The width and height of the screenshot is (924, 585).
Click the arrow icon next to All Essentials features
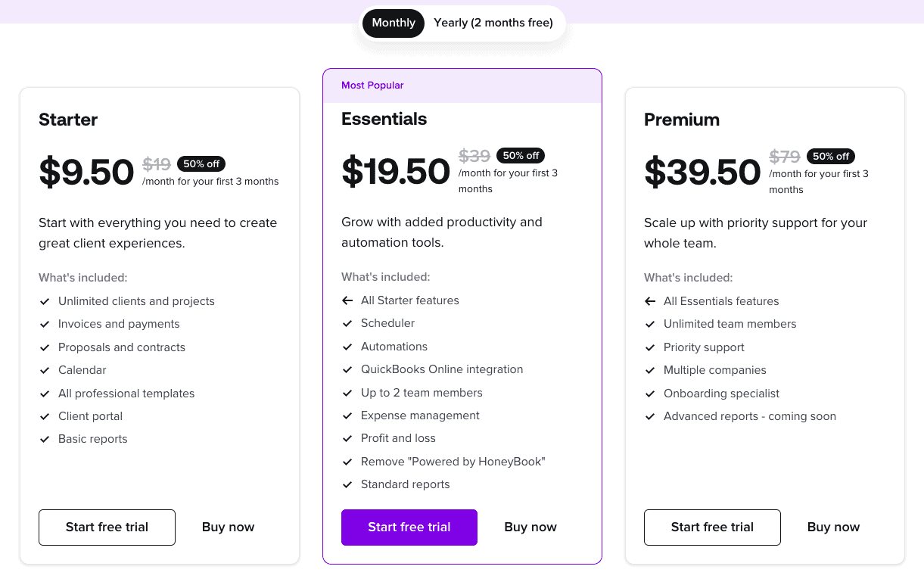[650, 301]
